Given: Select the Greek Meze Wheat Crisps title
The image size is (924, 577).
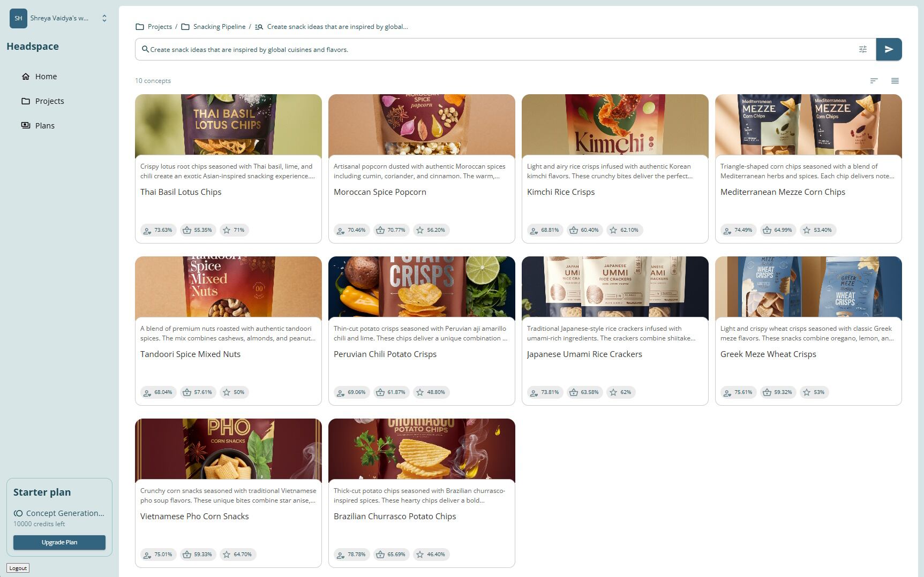Looking at the screenshot, I should click(x=768, y=354).
